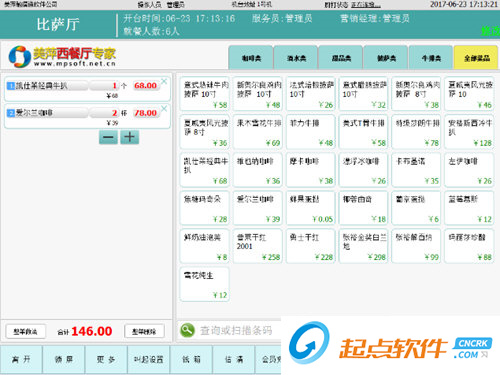500x375 pixels.
Task: Decrease quantity with the minus button
Action: (x=108, y=137)
